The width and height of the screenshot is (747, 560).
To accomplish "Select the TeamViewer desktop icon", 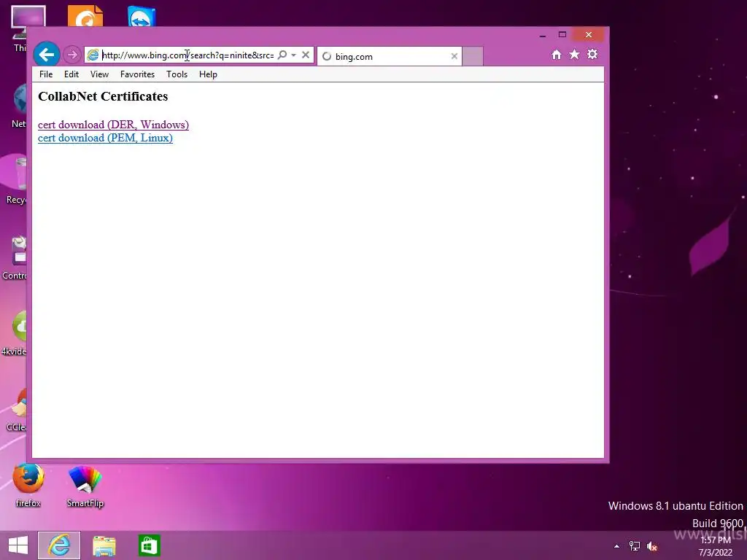I will pos(142,17).
